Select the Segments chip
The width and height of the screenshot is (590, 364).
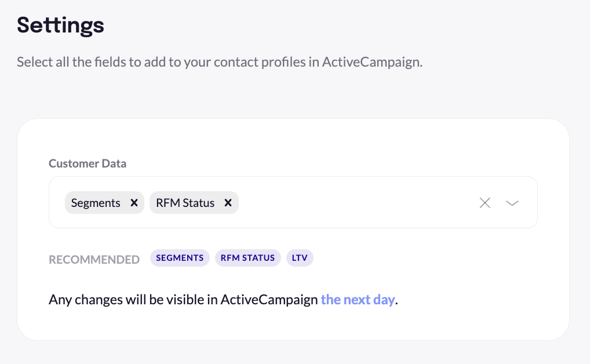tap(96, 202)
